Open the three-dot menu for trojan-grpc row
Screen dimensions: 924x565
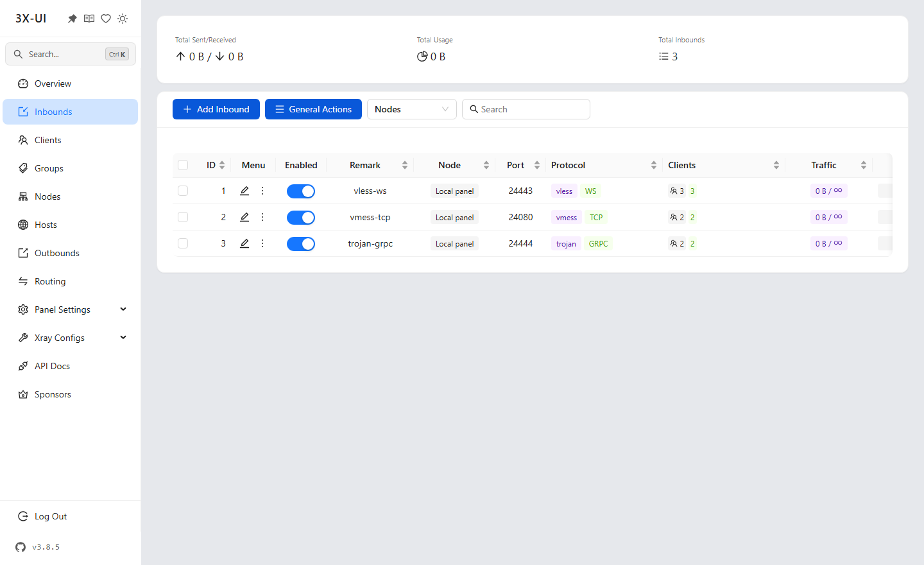click(262, 243)
